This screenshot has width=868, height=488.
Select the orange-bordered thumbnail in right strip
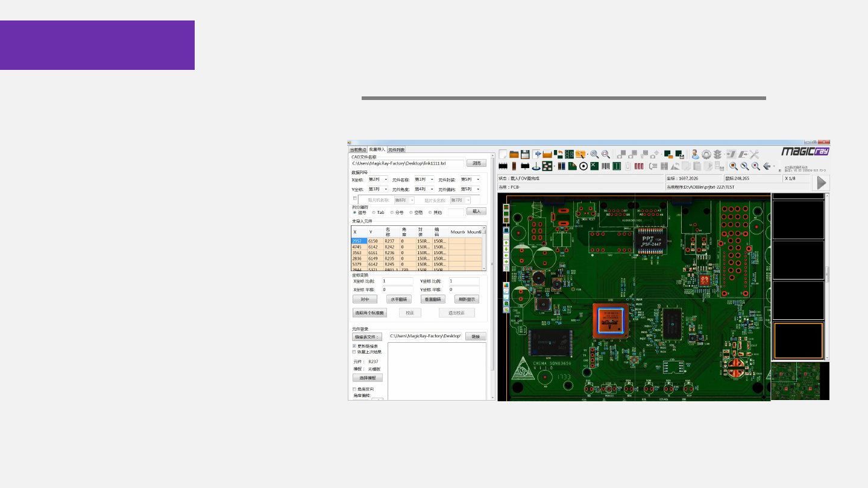point(798,342)
